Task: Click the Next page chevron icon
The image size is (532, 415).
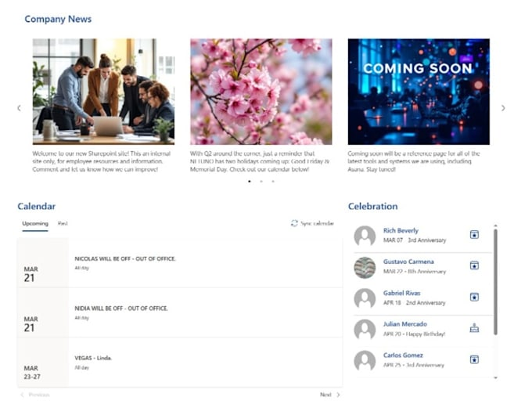Action: coord(338,395)
